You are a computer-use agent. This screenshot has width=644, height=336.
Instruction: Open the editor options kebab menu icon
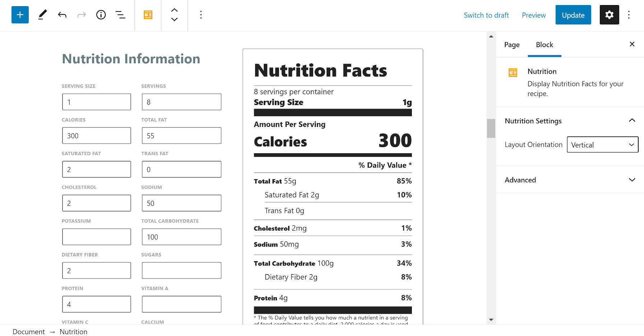pos(629,15)
